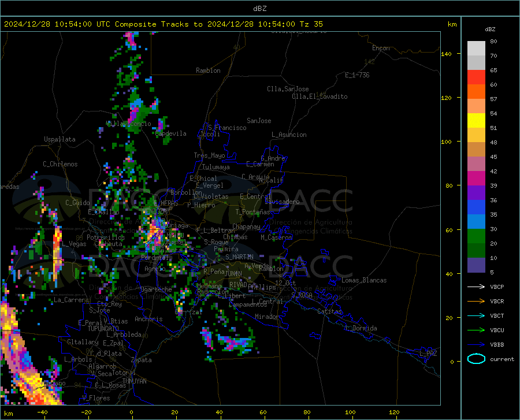Image resolution: width=520 pixels, height=420 pixels.
Task: Click the Uspallata place label
Action: click(x=60, y=139)
